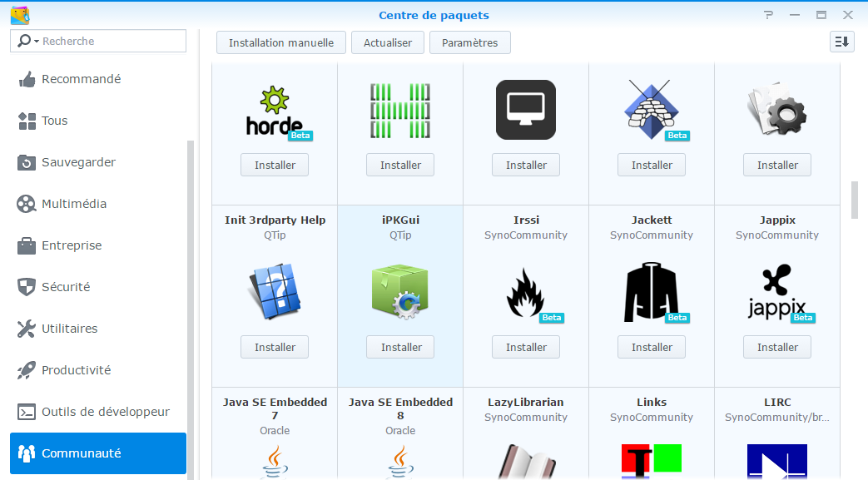This screenshot has width=868, height=480.
Task: Select the Sauvegarder category
Action: (x=98, y=162)
